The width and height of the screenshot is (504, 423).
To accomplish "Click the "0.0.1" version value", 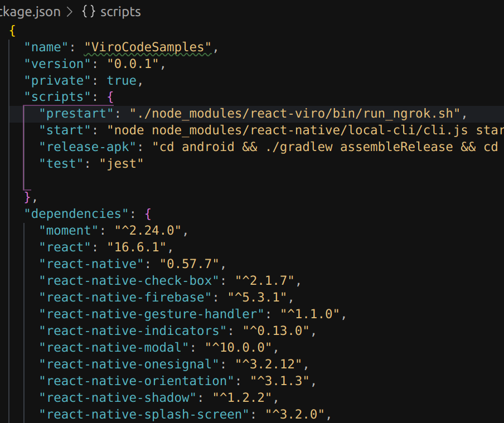I will click(x=133, y=64).
